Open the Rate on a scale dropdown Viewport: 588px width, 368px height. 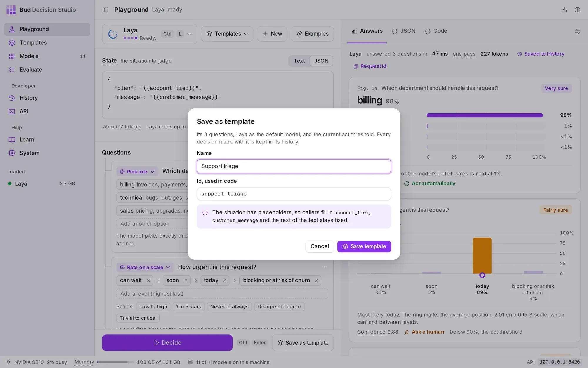tap(145, 267)
